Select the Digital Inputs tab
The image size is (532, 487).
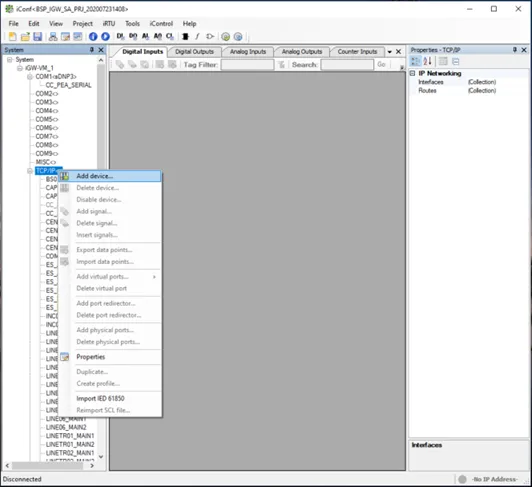tap(142, 52)
